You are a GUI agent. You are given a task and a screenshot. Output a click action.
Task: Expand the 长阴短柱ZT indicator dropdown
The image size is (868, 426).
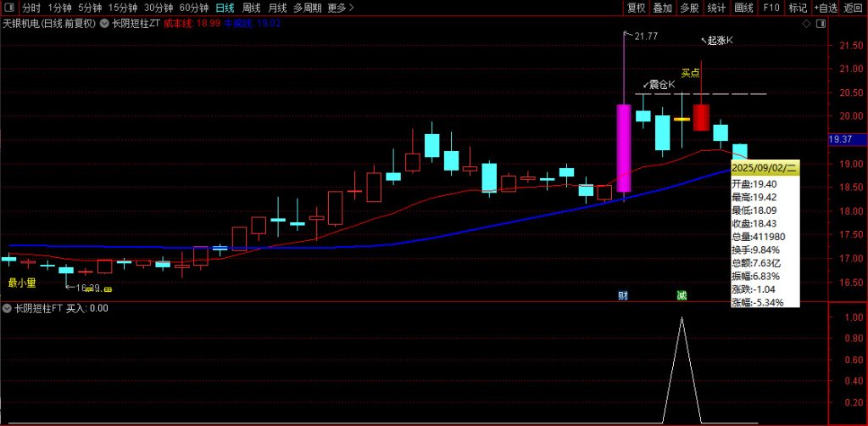coord(104,24)
